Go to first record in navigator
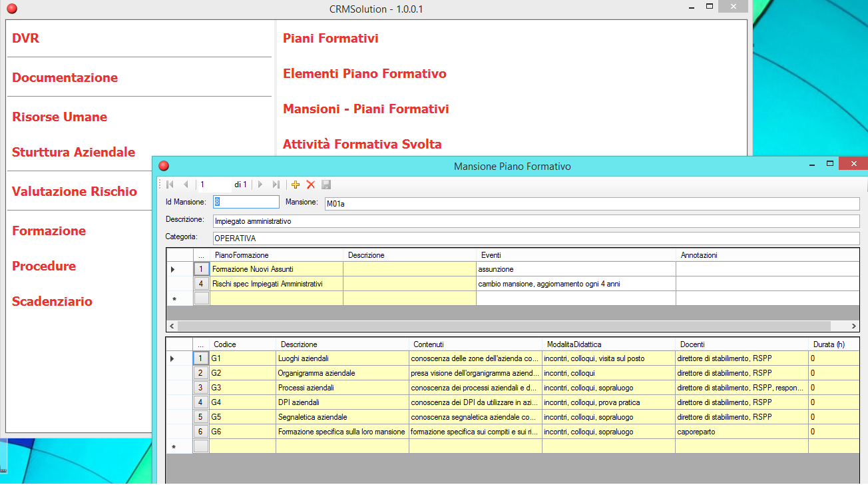This screenshot has width=868, height=485. [170, 185]
